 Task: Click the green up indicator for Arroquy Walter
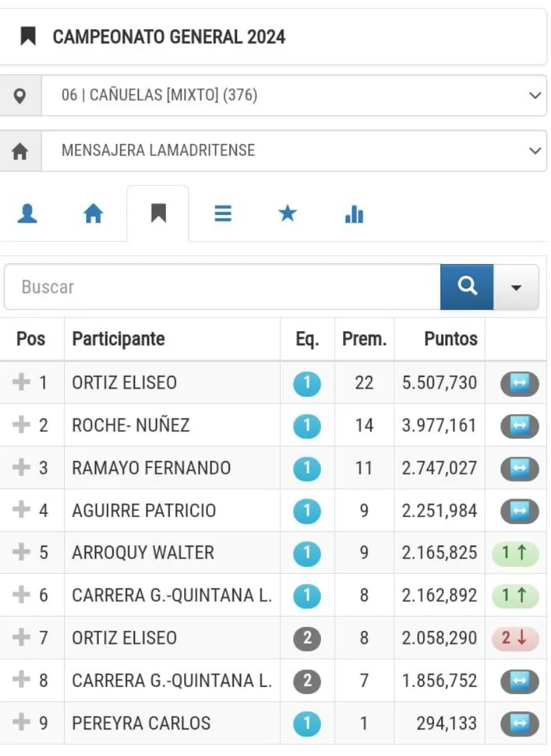[x=515, y=553]
